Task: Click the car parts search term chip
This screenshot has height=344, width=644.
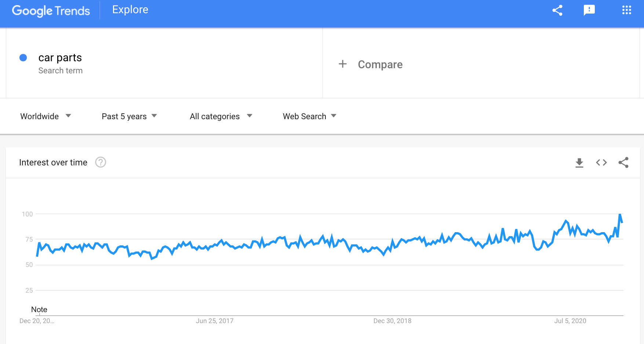Action: pyautogui.click(x=60, y=58)
